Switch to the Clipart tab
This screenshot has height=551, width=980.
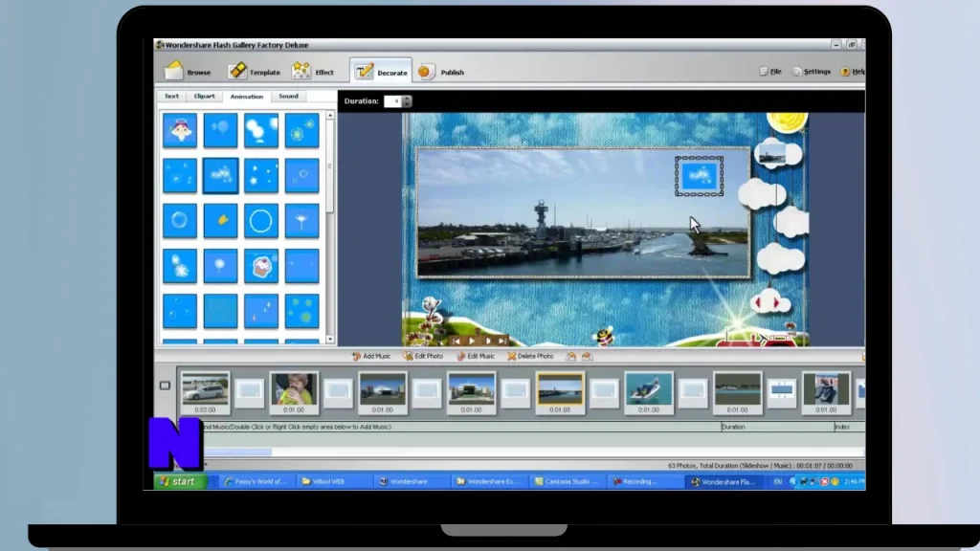[x=205, y=97]
